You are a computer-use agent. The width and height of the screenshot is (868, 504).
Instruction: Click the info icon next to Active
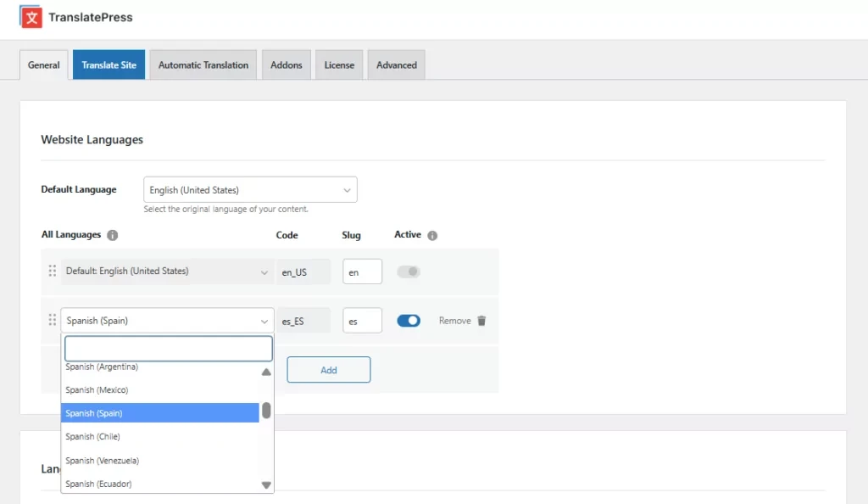(x=432, y=235)
